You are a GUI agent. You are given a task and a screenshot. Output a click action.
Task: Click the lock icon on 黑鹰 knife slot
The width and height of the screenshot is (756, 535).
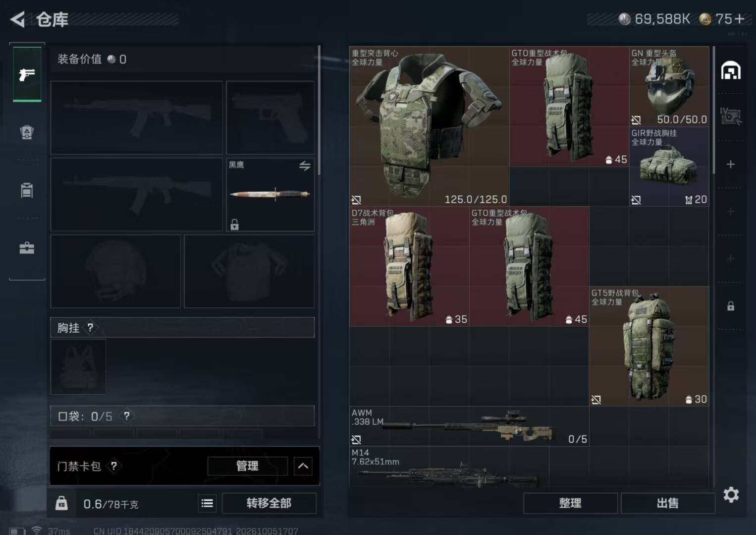(x=234, y=225)
